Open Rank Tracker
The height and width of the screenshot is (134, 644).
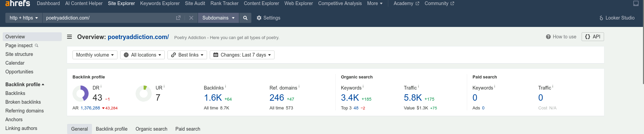[225, 3]
